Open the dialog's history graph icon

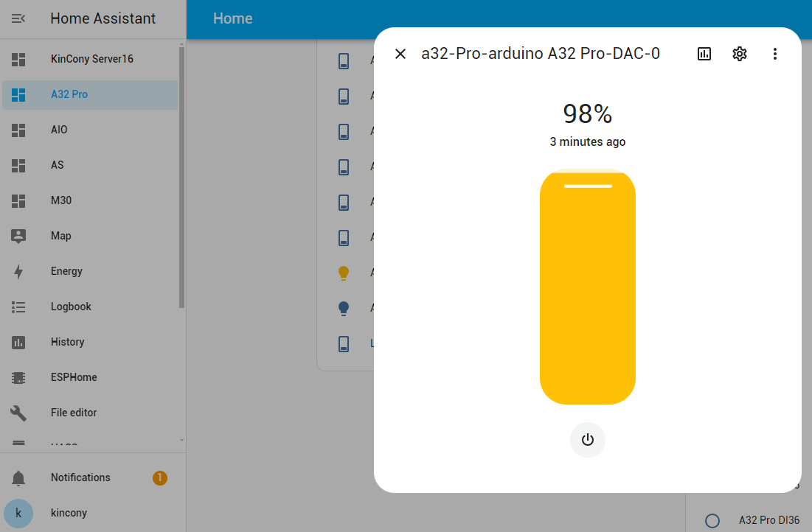pyautogui.click(x=704, y=54)
